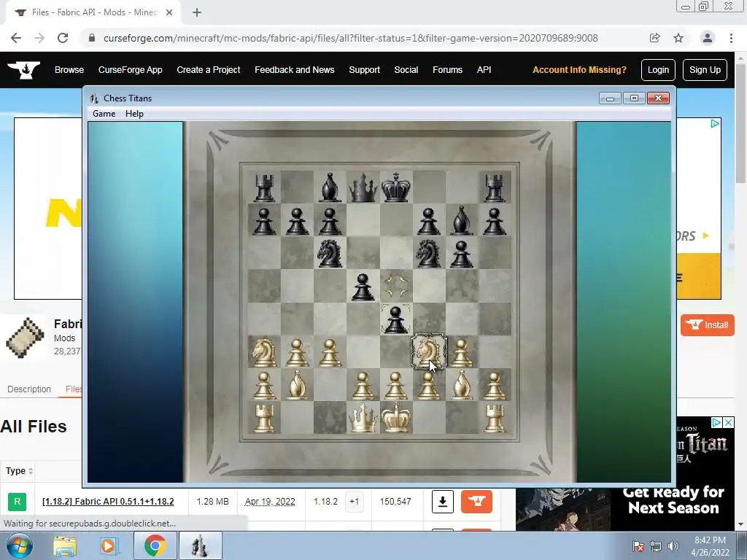
Task: Click the highlighted e5 target square
Action: coord(396,286)
